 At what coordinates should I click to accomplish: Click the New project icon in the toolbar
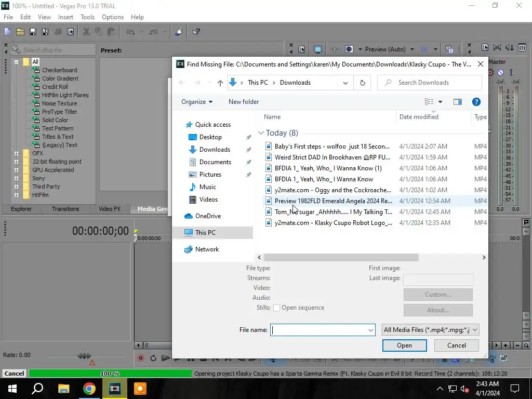(7, 32)
